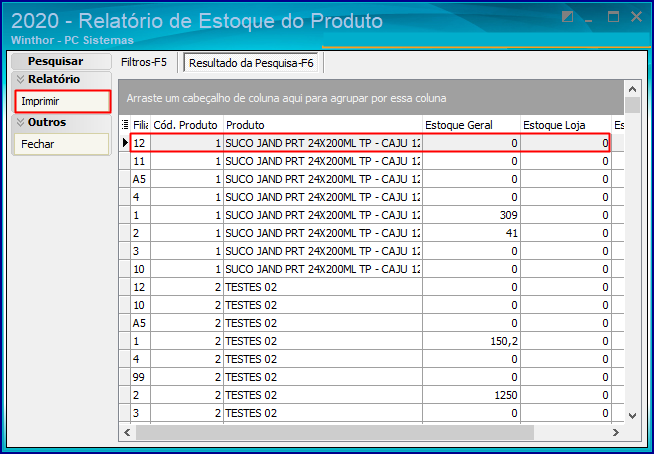
Task: Open the grid column chooser icon
Action: coord(125,125)
